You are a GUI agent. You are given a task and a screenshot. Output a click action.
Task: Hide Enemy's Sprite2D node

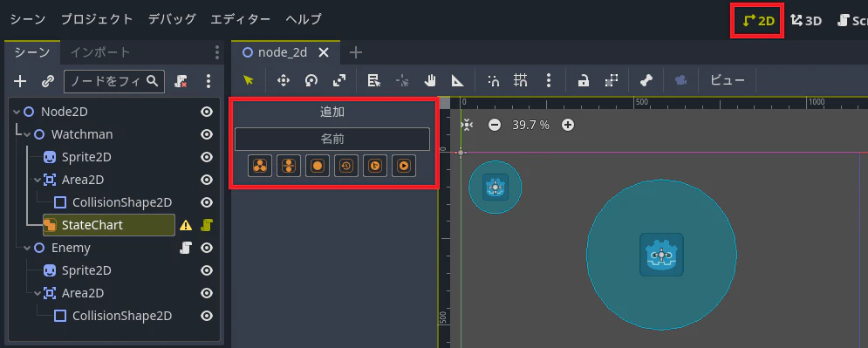tap(207, 270)
